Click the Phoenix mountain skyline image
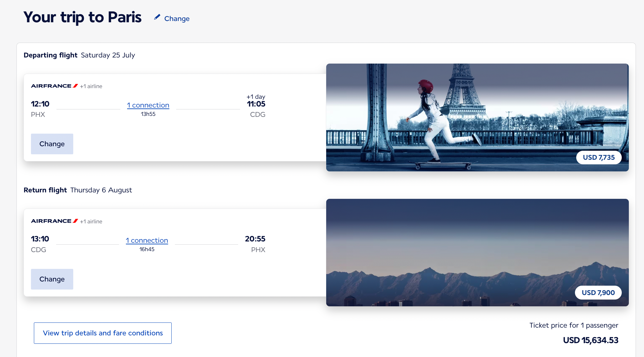Image resolution: width=644 pixels, height=357 pixels. tap(477, 252)
